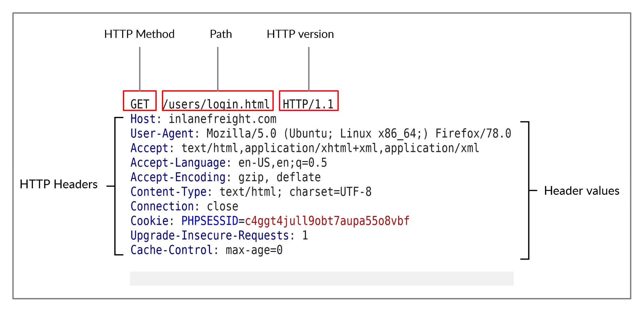This screenshot has height=312, width=644.
Task: Click the Accept-Language header name
Action: pos(178,163)
